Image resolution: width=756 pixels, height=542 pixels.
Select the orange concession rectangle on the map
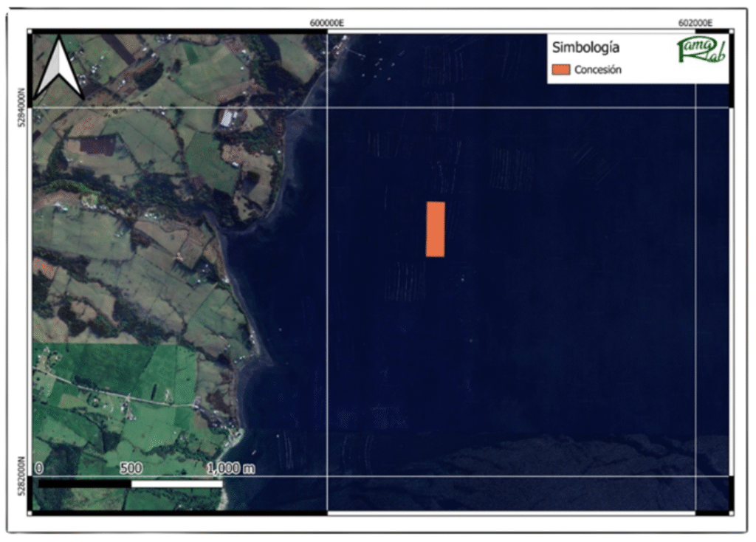(435, 229)
